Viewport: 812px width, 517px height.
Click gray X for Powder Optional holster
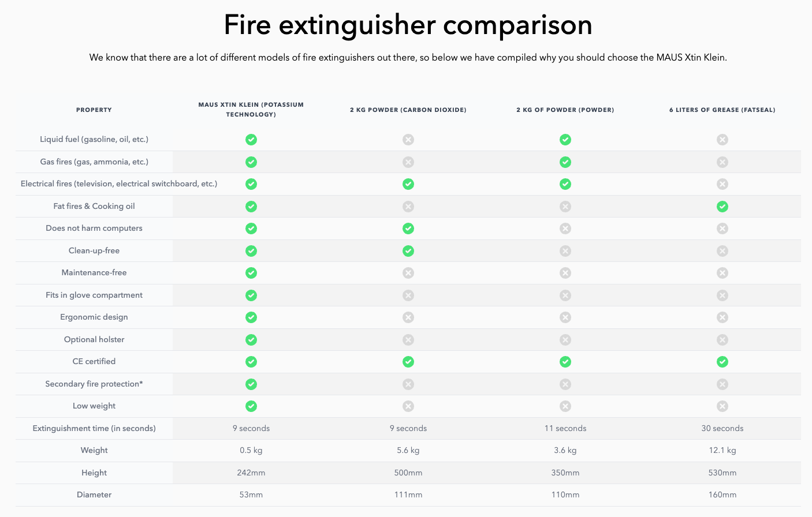click(x=565, y=340)
